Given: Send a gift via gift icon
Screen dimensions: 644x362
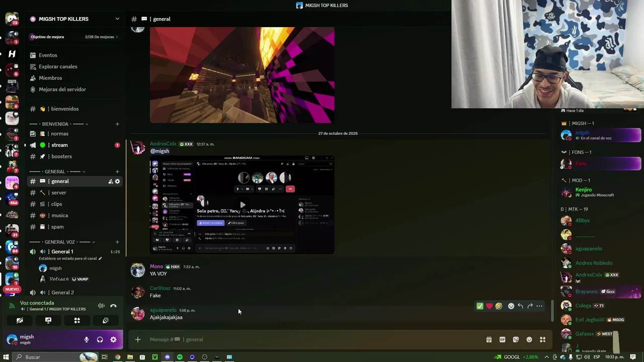Looking at the screenshot, I should click(489, 339).
